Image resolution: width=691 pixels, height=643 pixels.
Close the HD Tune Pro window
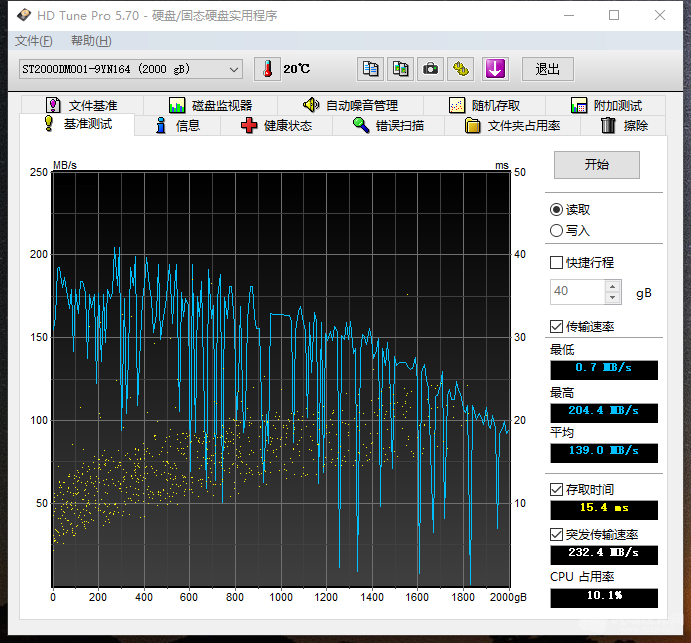click(x=660, y=15)
